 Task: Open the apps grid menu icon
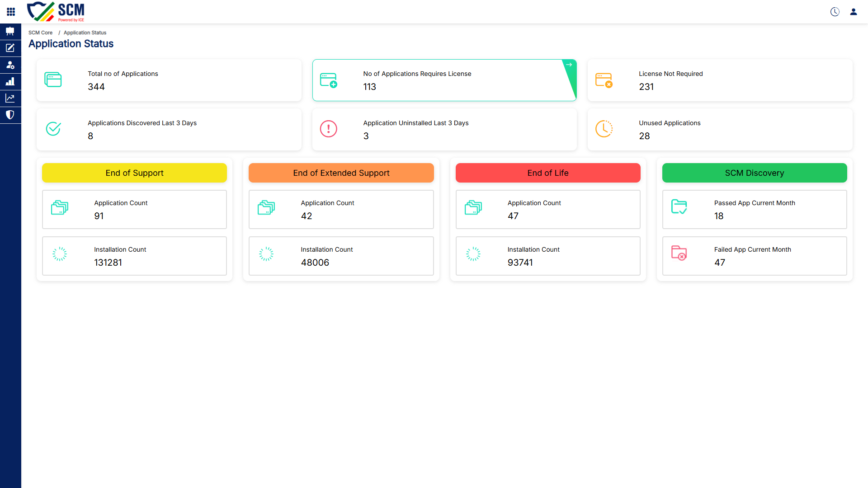11,12
